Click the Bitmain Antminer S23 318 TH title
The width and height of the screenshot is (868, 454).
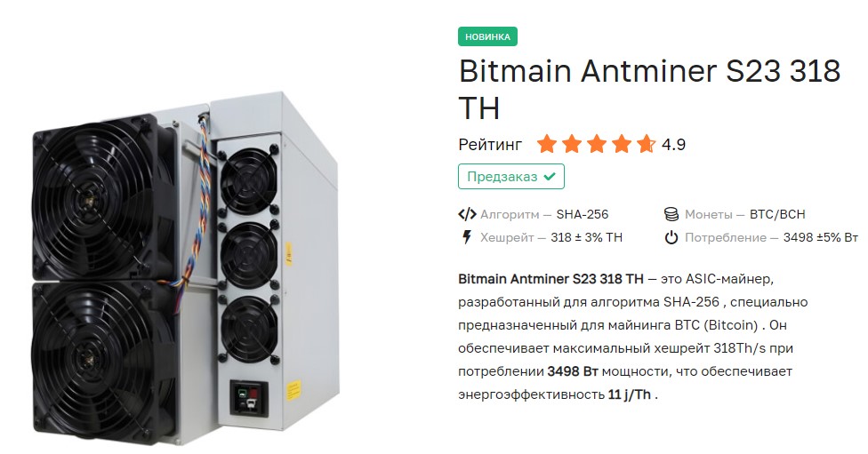[x=648, y=89]
